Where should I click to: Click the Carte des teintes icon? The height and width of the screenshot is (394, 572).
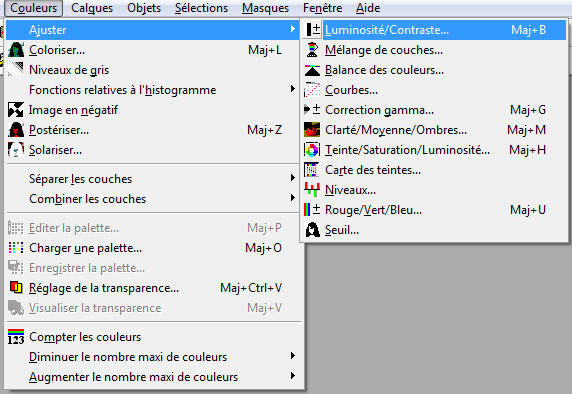[x=312, y=170]
